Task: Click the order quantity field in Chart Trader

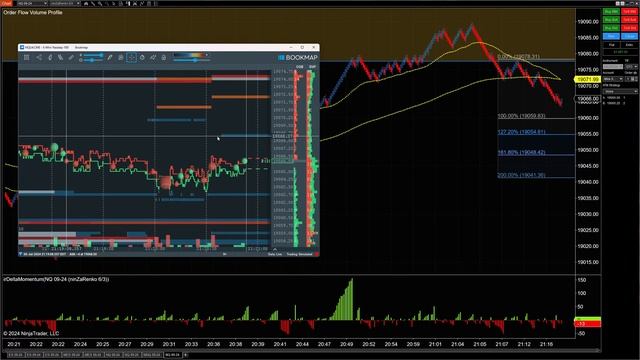Action: click(x=631, y=79)
